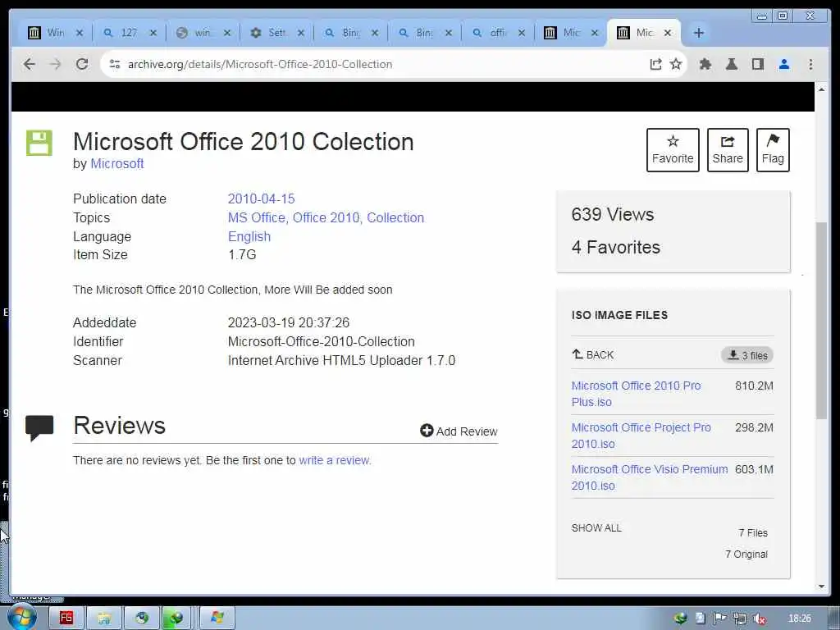This screenshot has height=630, width=840.
Task: Open the Windows Start orb
Action: pos(22,617)
